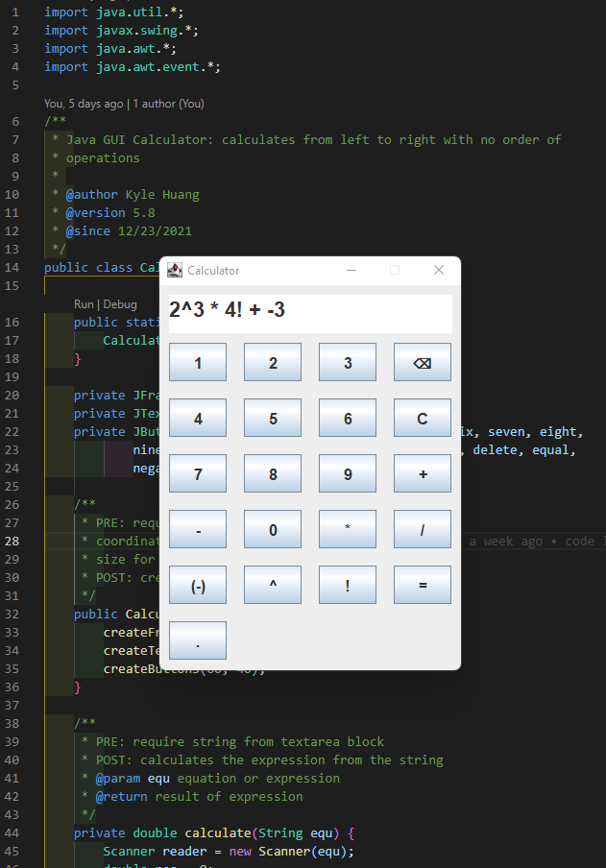Click the Run CodeLens link above main
This screenshot has width=606, height=868.
(x=84, y=304)
